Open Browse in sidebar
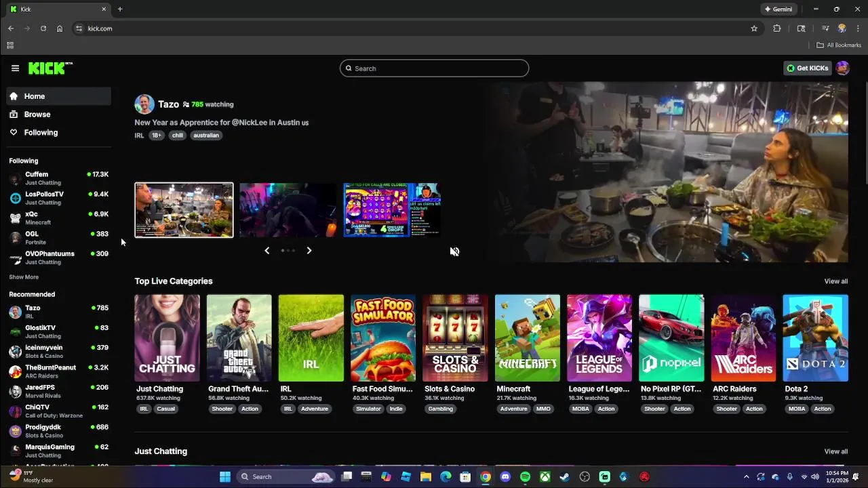The height and width of the screenshot is (488, 868). point(58,115)
